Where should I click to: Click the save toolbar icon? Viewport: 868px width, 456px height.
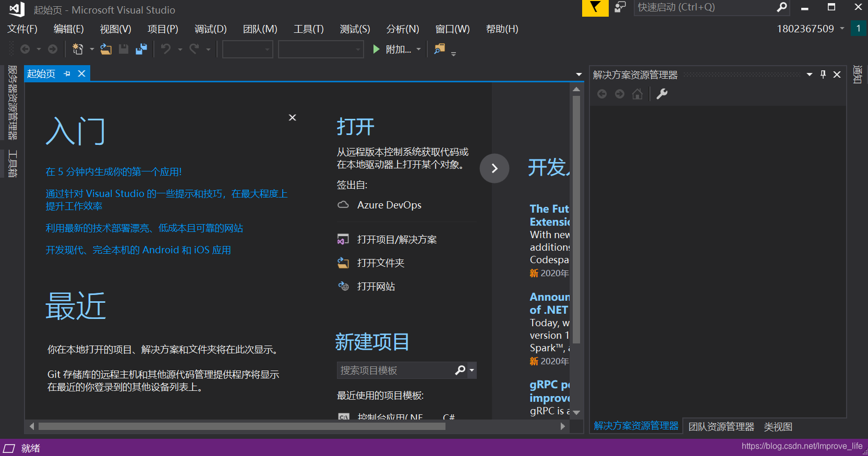coord(124,49)
